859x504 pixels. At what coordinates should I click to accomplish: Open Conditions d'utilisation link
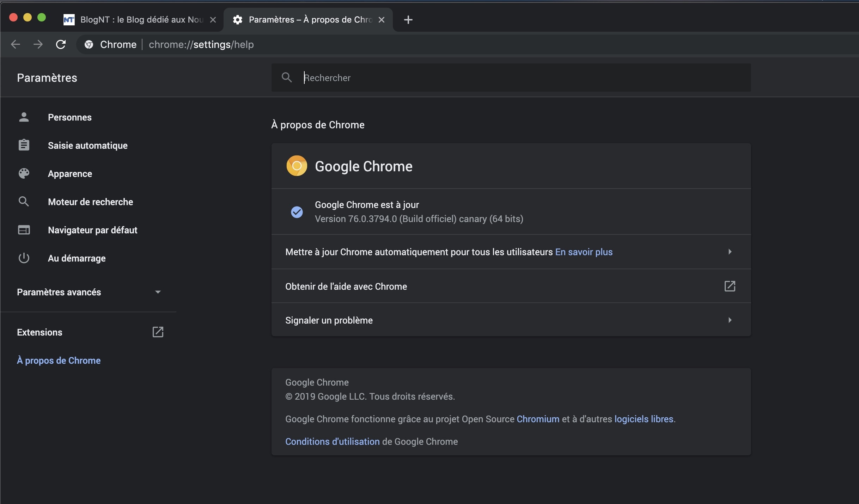click(333, 442)
